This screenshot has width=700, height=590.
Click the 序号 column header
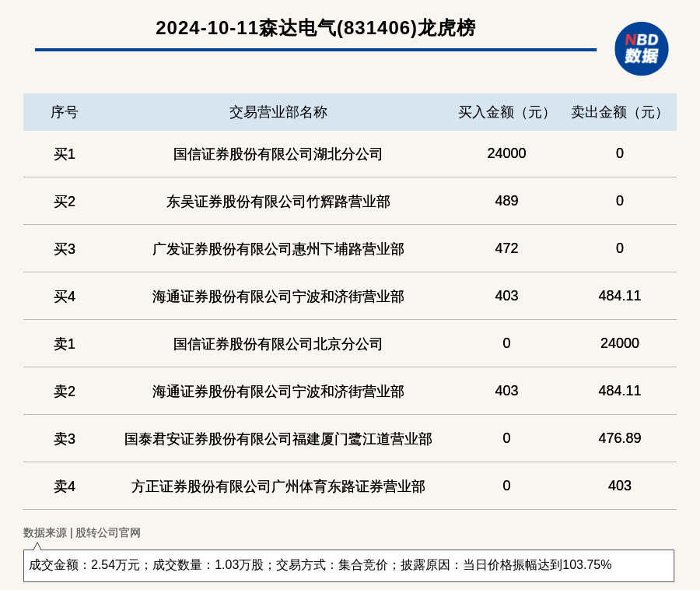tap(65, 112)
